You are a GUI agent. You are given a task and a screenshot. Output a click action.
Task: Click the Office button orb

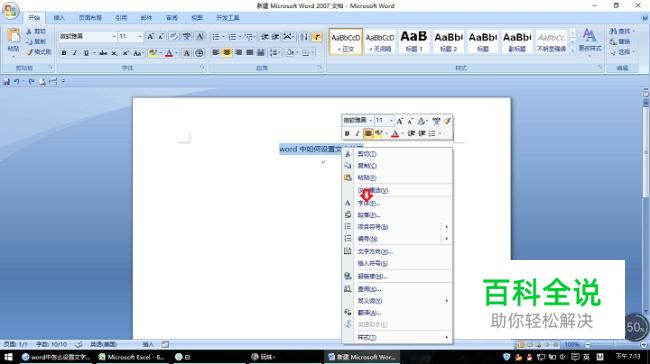[10, 11]
